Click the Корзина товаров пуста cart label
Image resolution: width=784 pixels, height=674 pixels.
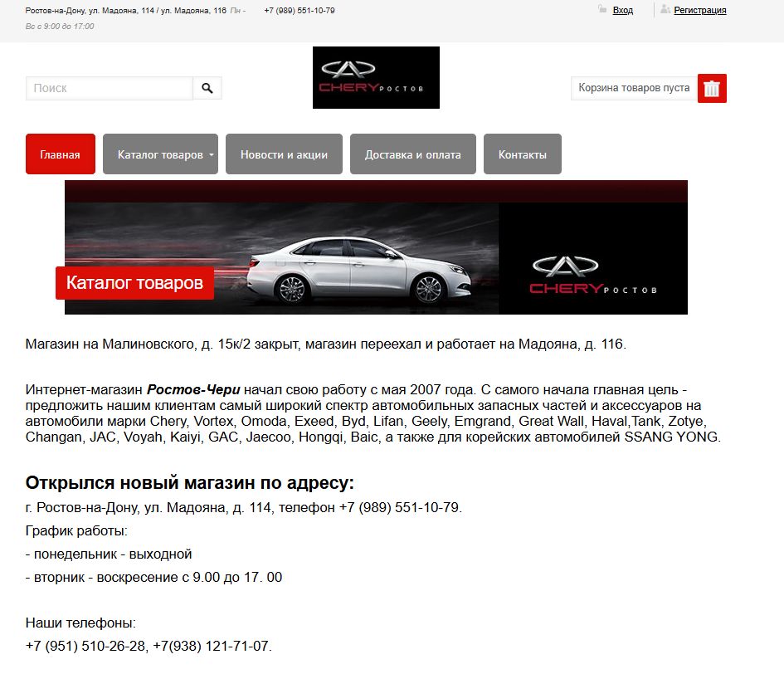[x=634, y=88]
